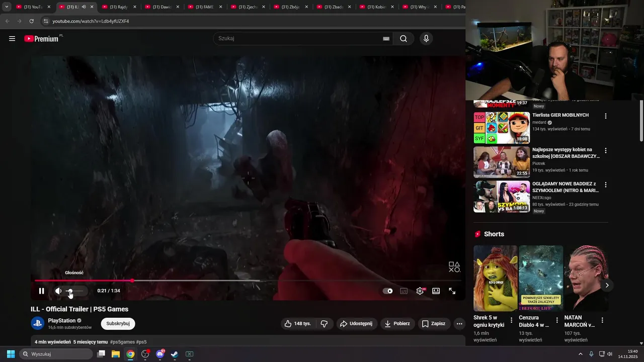Click the #ps5games hashtag

[x=122, y=342]
